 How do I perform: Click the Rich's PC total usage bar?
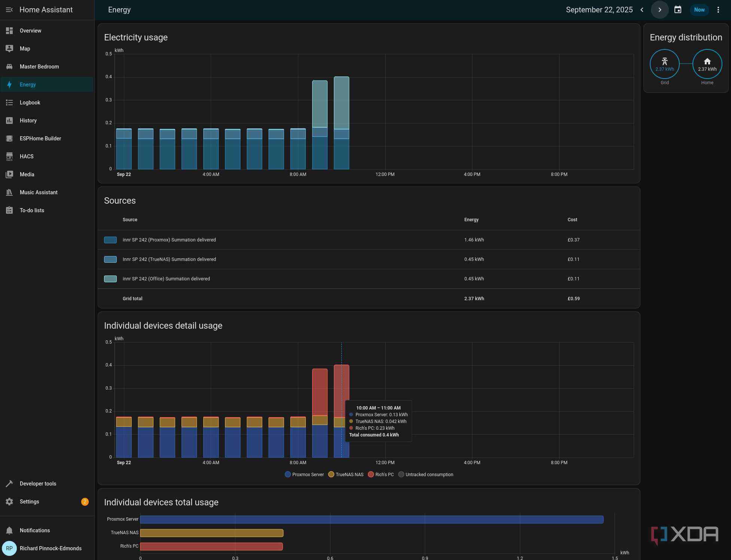click(211, 547)
